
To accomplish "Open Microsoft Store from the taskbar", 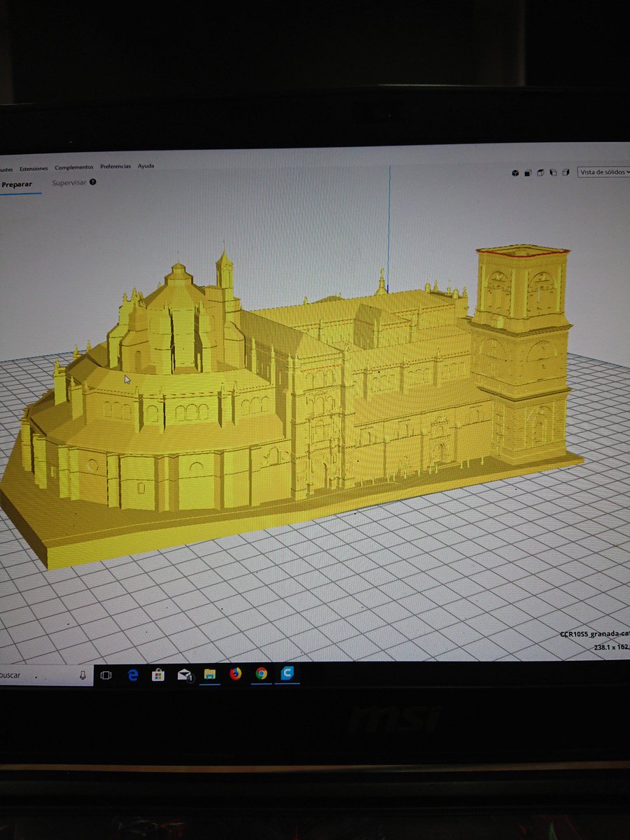I will point(158,675).
